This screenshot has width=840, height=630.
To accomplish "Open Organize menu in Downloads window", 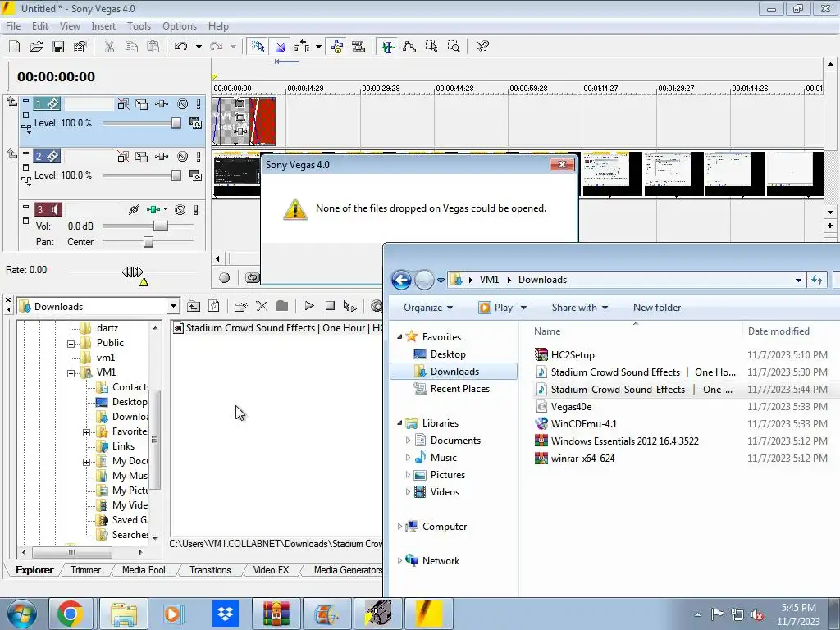I will pos(428,308).
